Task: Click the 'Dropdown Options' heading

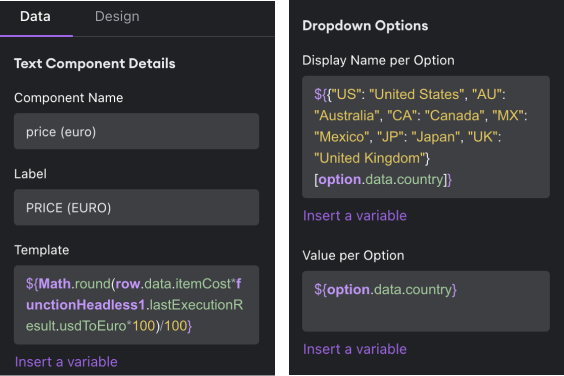Action: pos(365,26)
